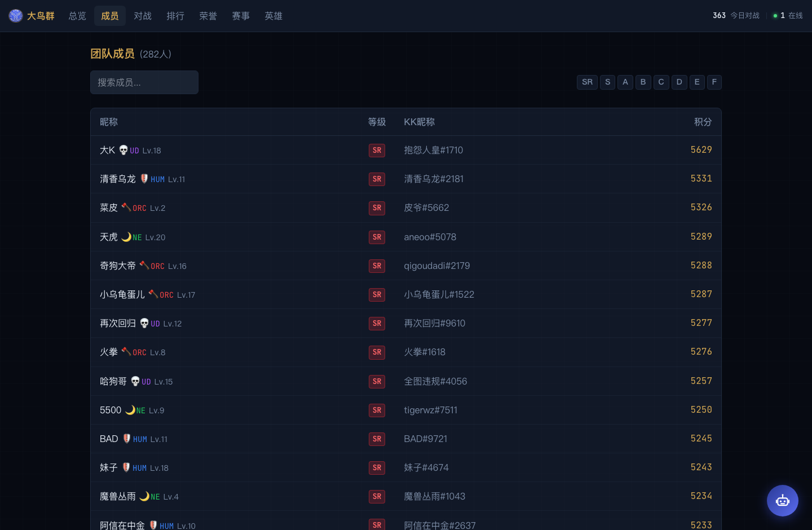
Task: Click the moon icon beside 5500
Action: pos(130,410)
